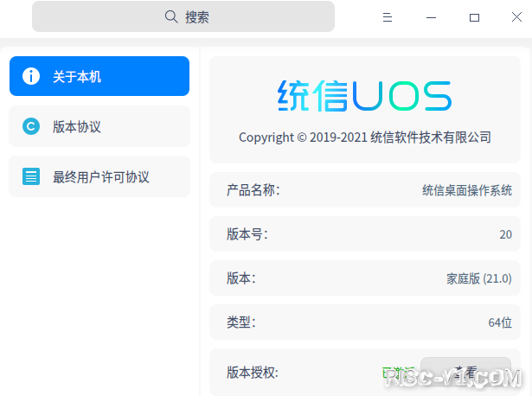
Task: Click the copyright C icon
Action: pyautogui.click(x=31, y=126)
